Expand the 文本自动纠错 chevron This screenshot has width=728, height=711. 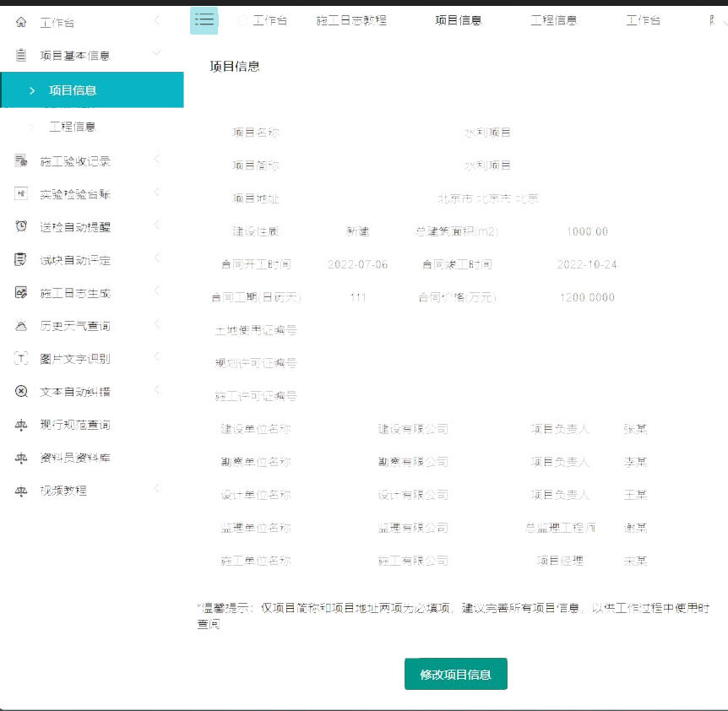[156, 389]
